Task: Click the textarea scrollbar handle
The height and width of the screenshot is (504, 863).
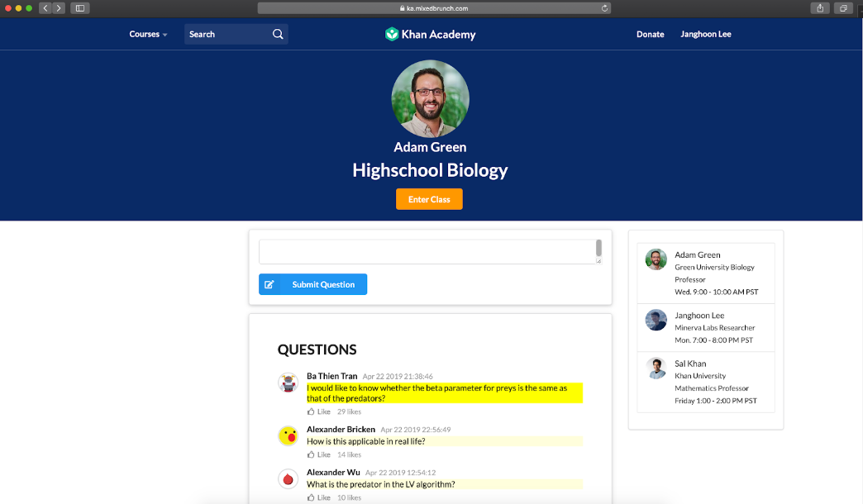Action: tap(598, 249)
